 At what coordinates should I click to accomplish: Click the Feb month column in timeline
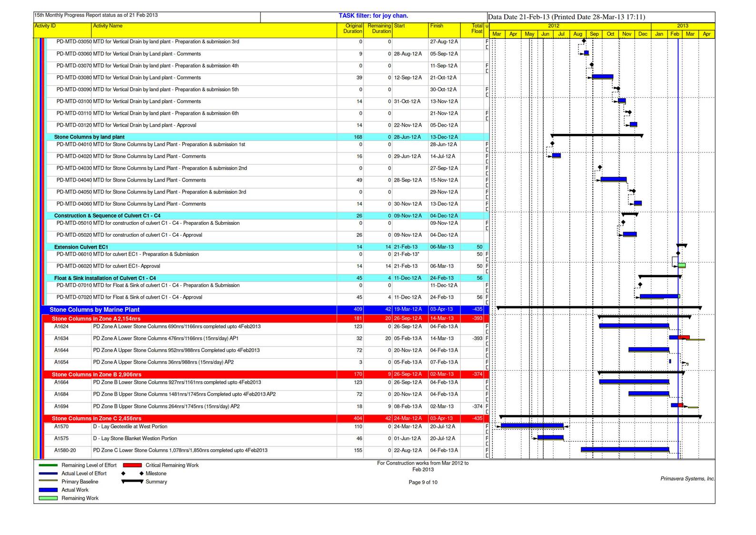tap(675, 34)
